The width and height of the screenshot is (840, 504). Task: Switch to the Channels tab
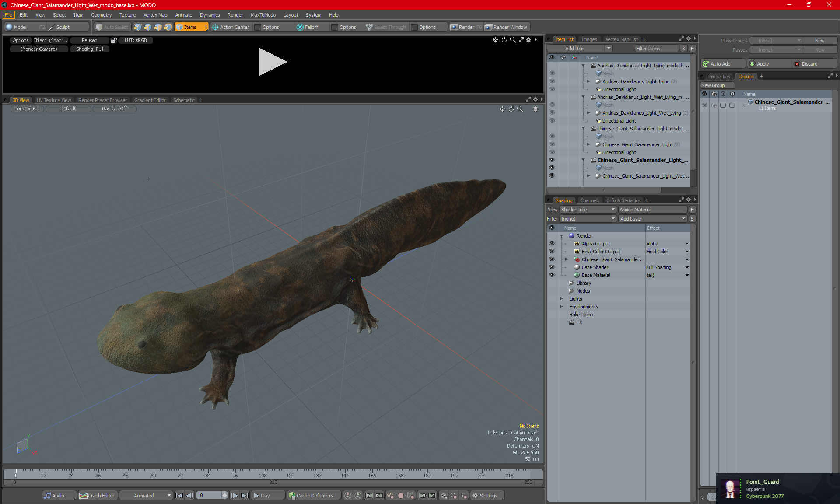click(x=589, y=200)
